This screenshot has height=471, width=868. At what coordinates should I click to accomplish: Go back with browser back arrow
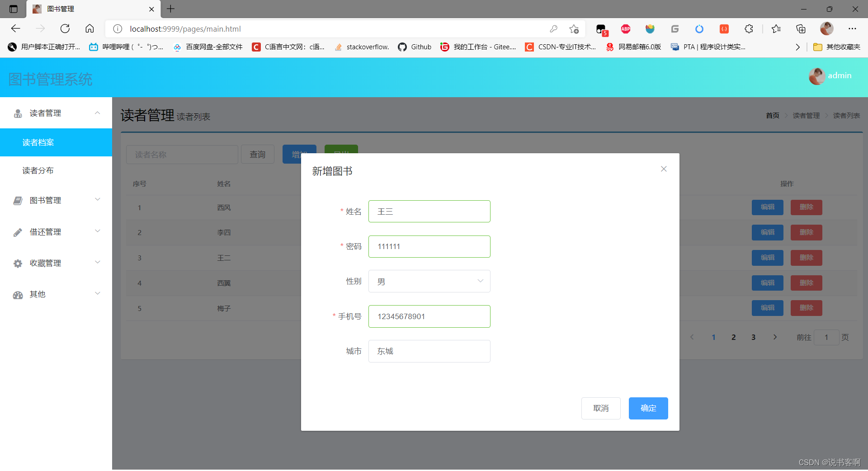(16, 28)
